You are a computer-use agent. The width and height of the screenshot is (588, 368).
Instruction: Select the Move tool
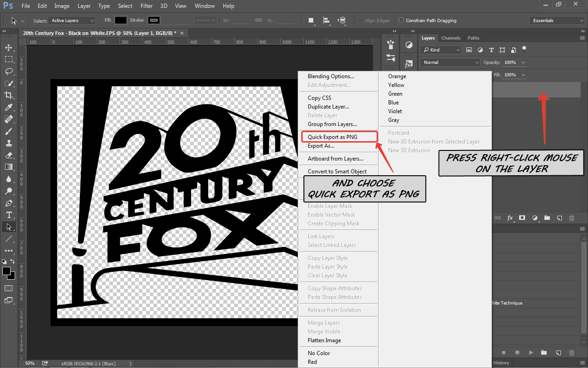(9, 47)
